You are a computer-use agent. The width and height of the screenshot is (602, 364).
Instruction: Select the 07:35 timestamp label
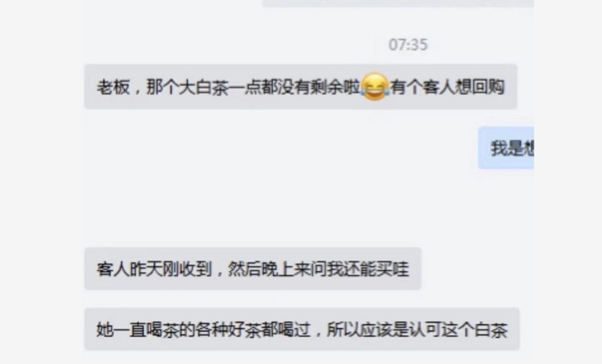[x=408, y=45]
